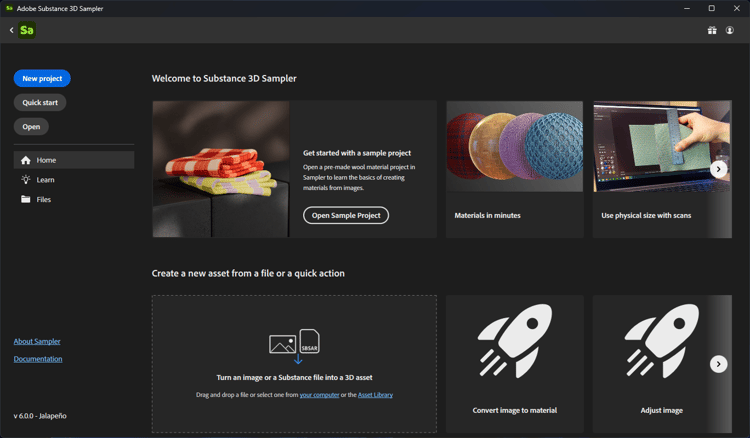
Task: Click the back arrow beside Sa logo
Action: (11, 30)
